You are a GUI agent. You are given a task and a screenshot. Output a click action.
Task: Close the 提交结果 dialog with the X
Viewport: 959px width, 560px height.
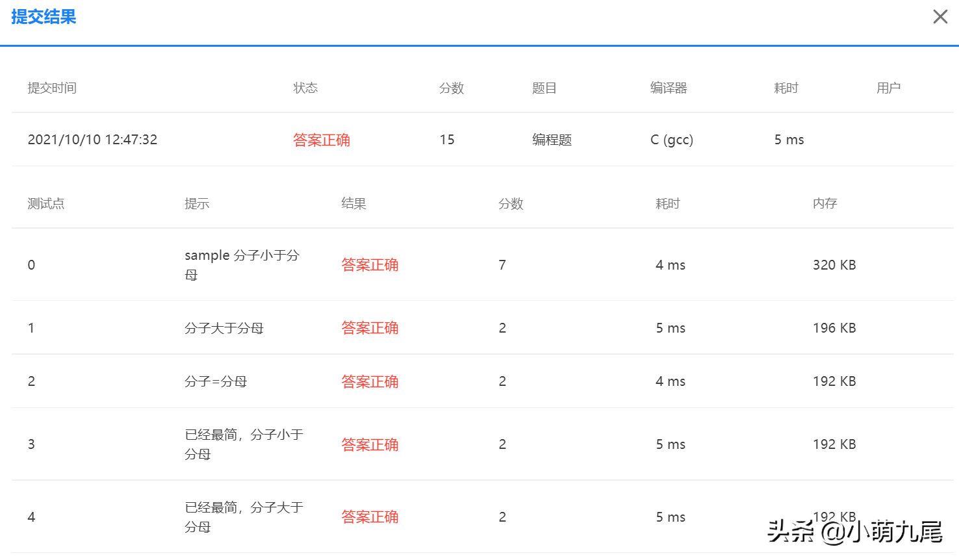(940, 17)
